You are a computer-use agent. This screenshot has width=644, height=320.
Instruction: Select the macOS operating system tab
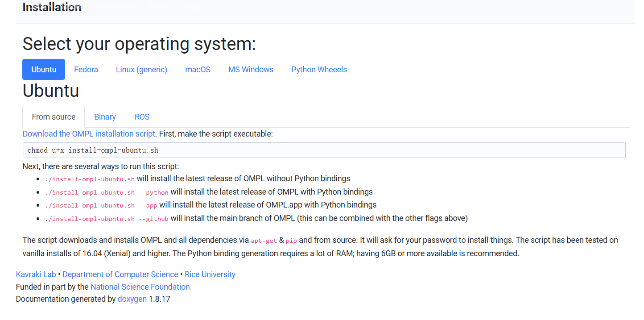pyautogui.click(x=198, y=69)
